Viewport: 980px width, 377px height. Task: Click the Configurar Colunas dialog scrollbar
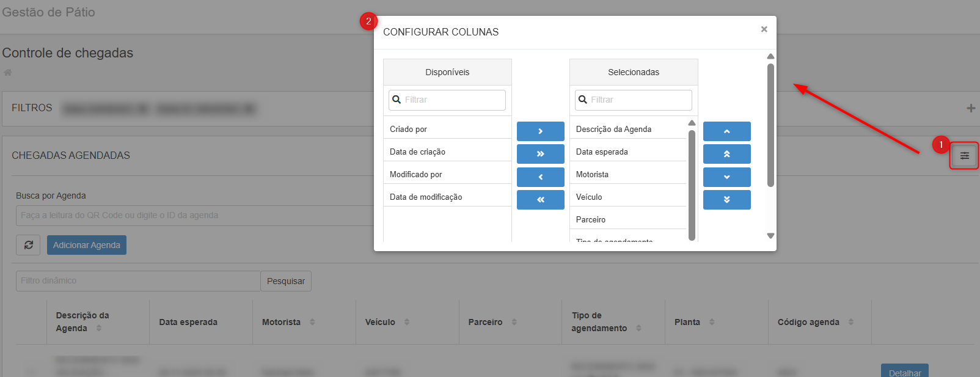(x=770, y=125)
